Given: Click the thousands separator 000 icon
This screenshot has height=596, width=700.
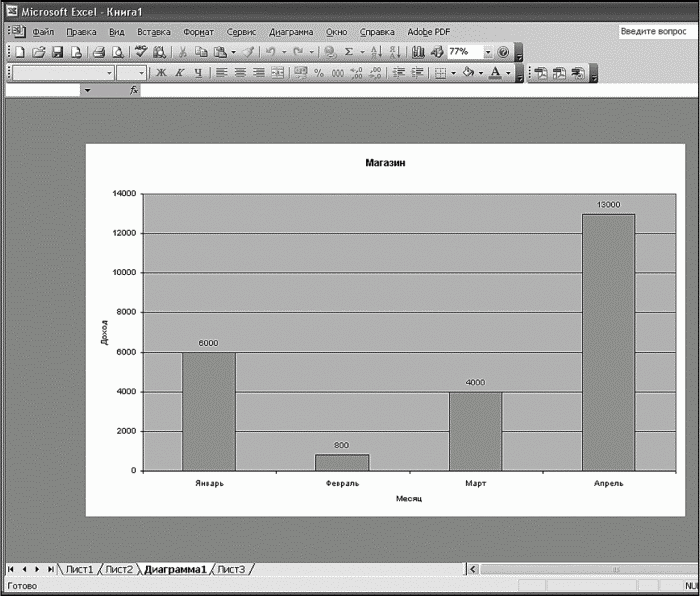Looking at the screenshot, I should (338, 73).
